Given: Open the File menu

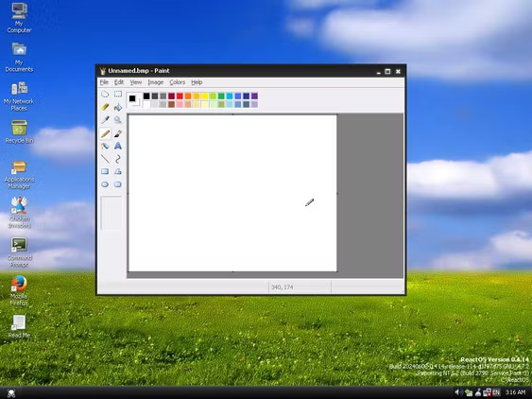Looking at the screenshot, I should (x=104, y=82).
